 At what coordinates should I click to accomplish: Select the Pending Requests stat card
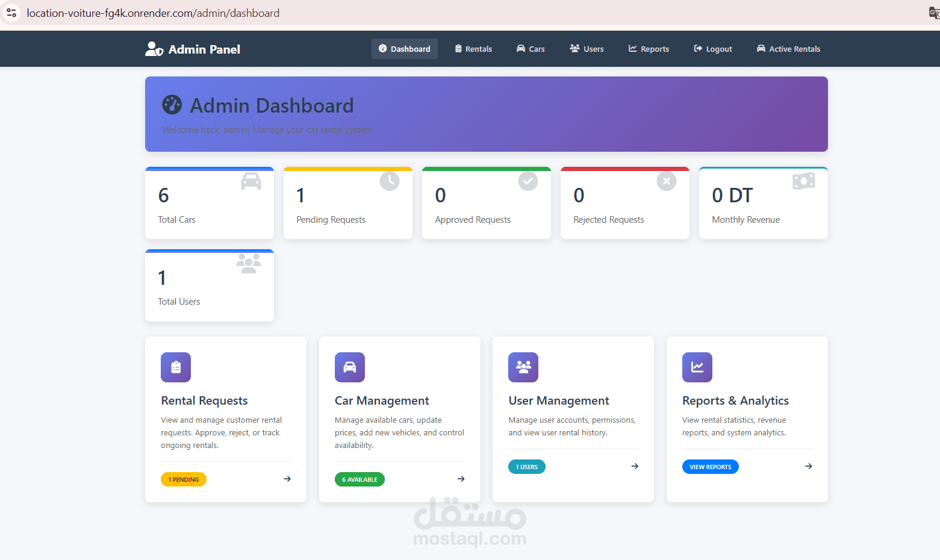click(x=348, y=203)
